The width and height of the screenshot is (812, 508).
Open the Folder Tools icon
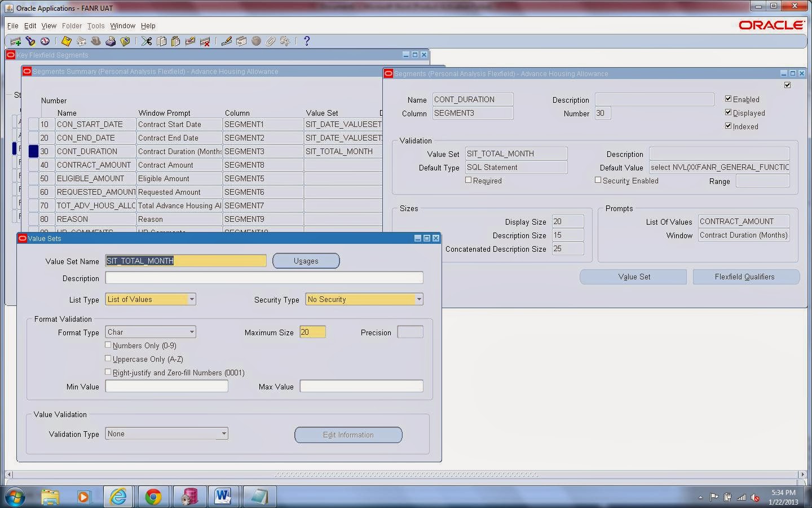click(x=125, y=41)
